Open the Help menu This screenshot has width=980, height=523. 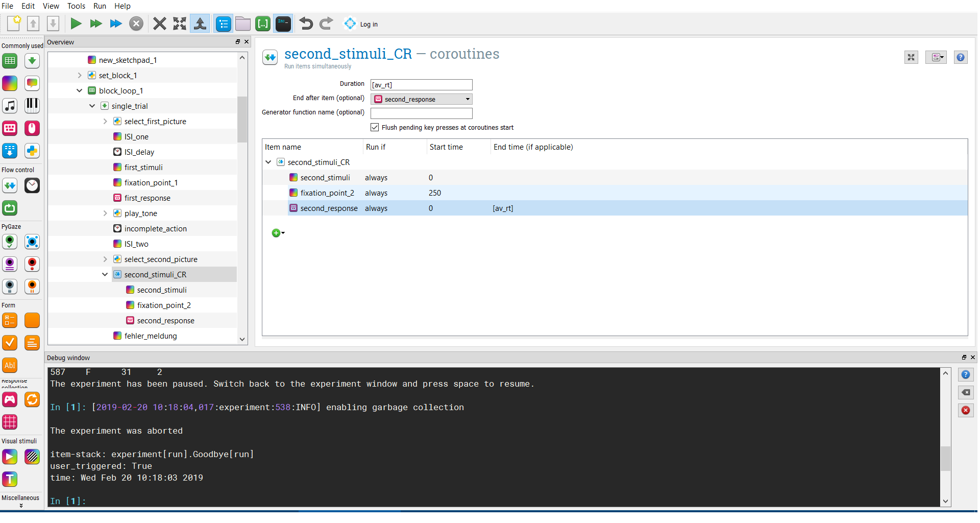tap(122, 6)
